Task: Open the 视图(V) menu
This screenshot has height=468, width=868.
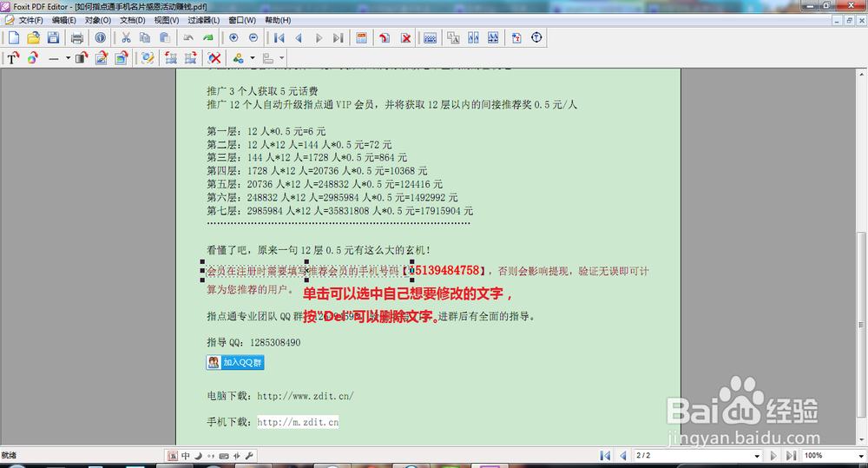Action: 166,20
